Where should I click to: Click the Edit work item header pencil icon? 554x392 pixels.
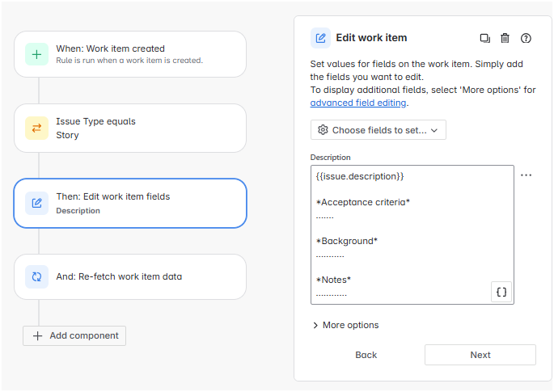(321, 38)
